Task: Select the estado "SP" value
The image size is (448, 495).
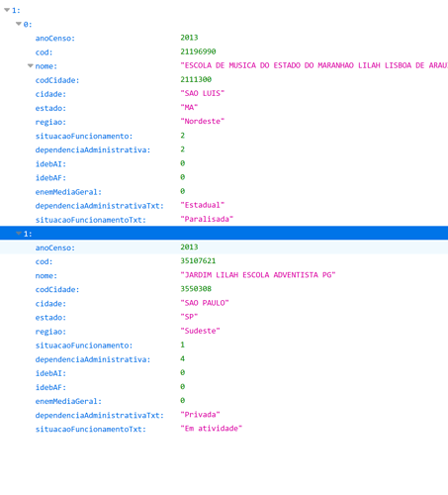Action: click(189, 317)
